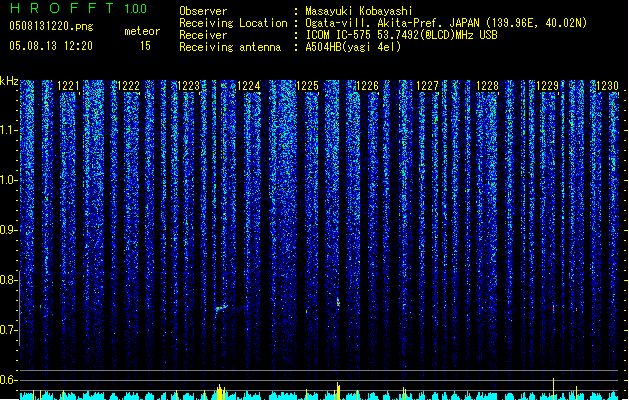
Task: Click the red echo dot near 1229
Action: [554, 308]
